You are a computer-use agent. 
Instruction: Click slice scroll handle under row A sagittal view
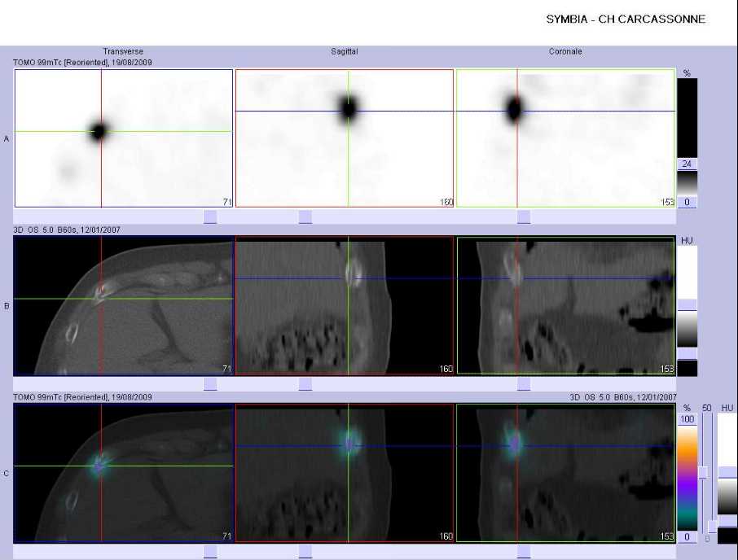(x=305, y=217)
